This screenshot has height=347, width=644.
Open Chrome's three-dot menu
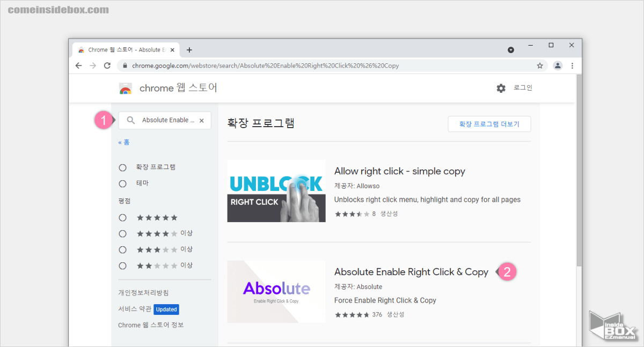click(572, 65)
